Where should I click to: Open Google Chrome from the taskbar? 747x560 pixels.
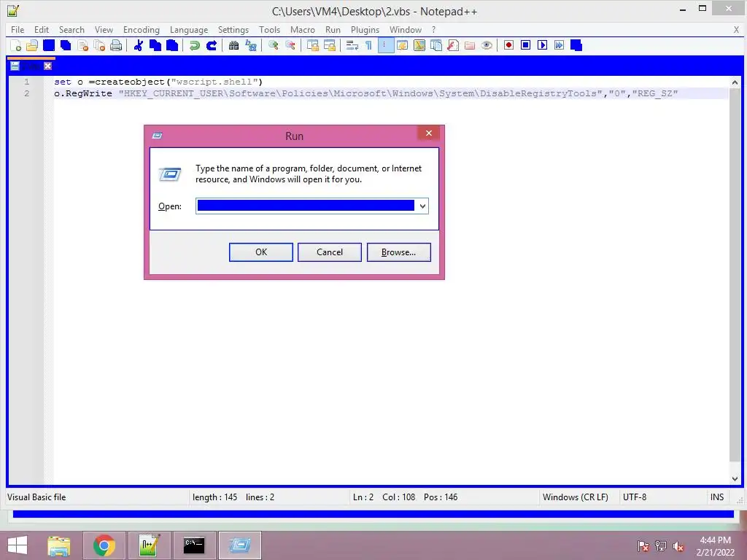[104, 545]
